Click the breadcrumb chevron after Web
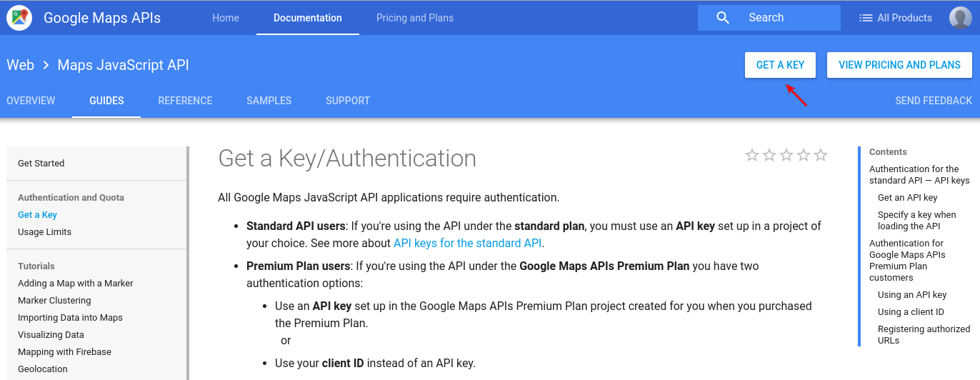The image size is (980, 380). click(46, 65)
